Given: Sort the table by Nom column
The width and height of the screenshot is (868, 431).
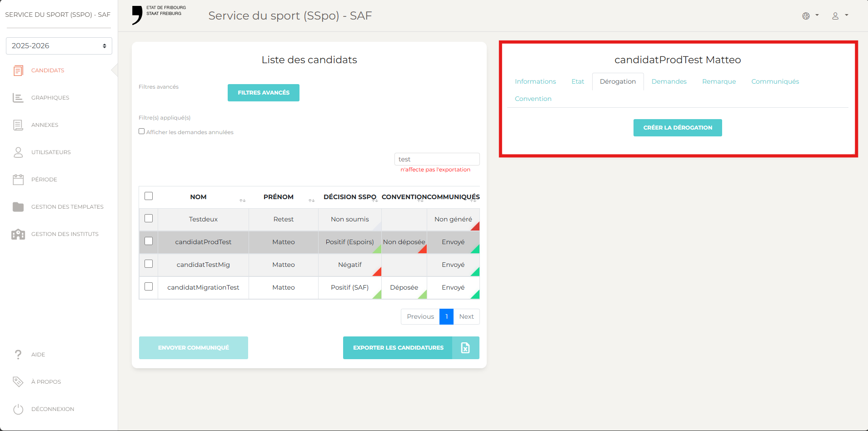Looking at the screenshot, I should pos(242,200).
